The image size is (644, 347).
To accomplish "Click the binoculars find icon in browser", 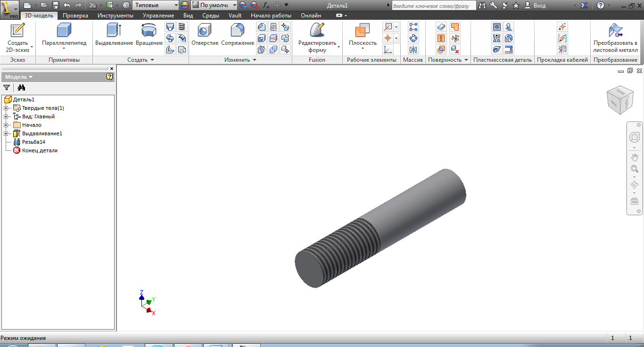I will pyautogui.click(x=21, y=87).
